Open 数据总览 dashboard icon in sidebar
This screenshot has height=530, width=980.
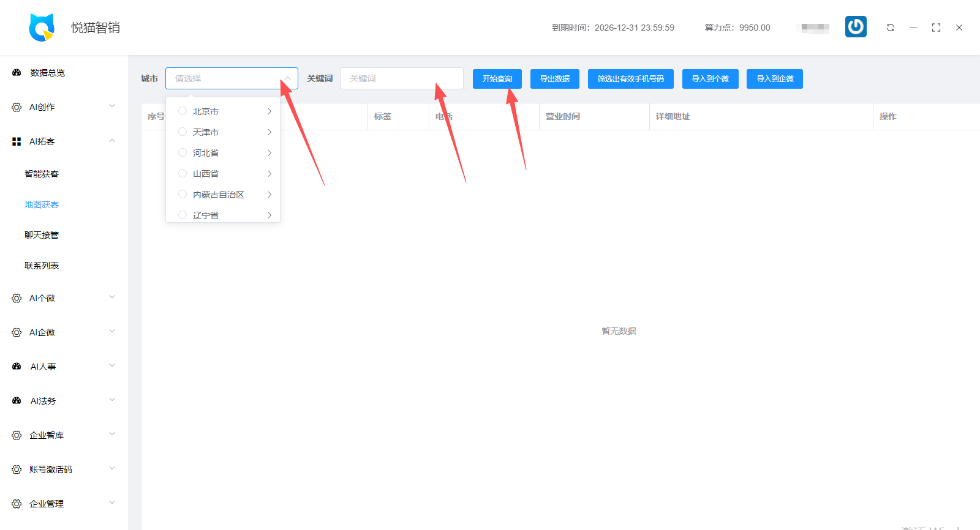[17, 73]
